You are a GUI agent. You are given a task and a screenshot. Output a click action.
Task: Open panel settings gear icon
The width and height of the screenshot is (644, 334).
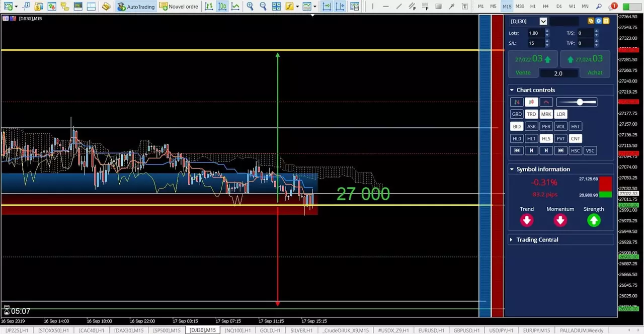point(598,21)
